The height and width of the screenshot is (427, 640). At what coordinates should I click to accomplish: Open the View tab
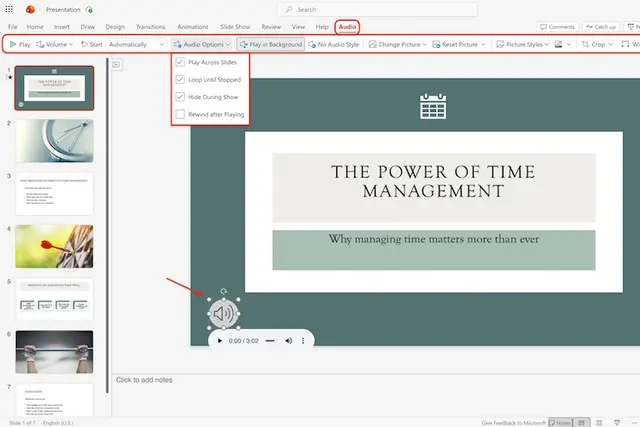point(298,27)
